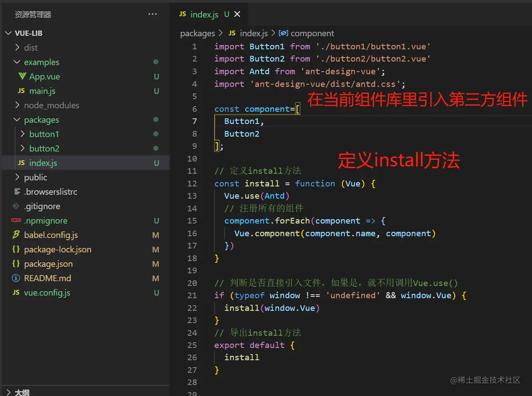This screenshot has width=532, height=396.
Task: Click the braces icon of package-lock.json
Action: [16, 249]
